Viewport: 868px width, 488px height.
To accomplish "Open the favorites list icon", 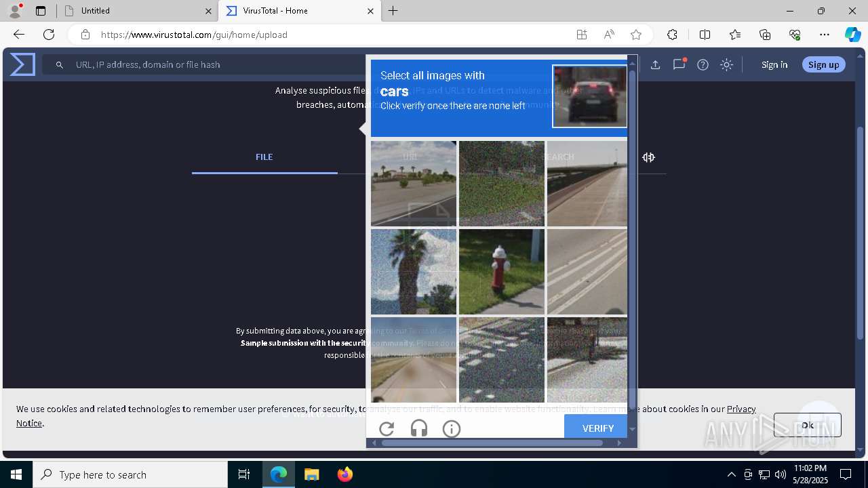I will pos(735,35).
